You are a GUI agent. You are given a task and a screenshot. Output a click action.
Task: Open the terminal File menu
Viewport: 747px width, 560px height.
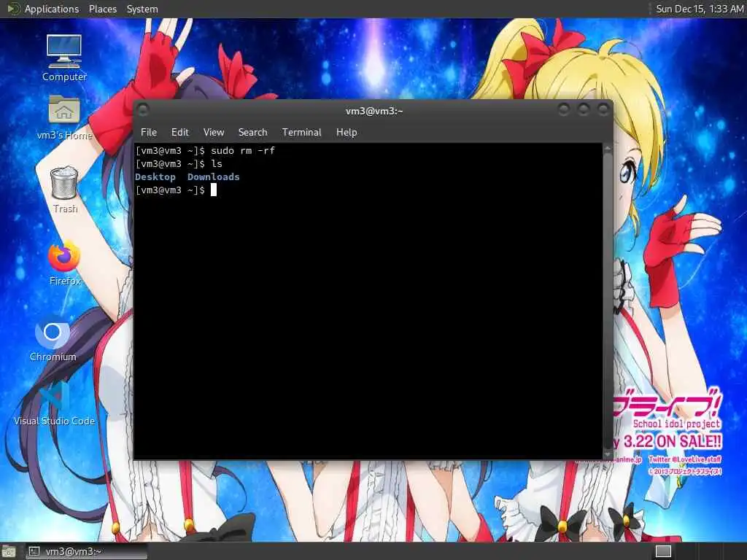coord(149,133)
